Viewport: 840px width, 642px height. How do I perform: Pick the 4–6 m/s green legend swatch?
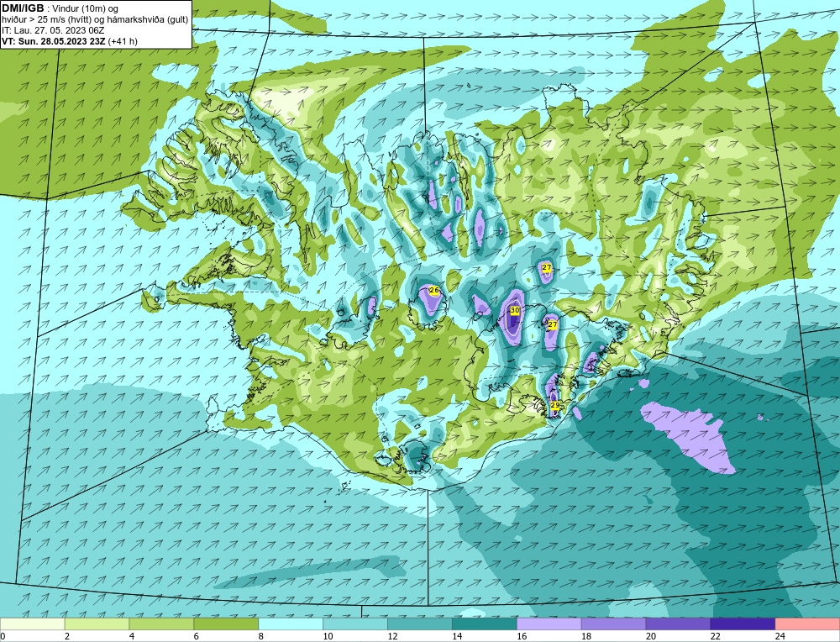click(x=161, y=624)
